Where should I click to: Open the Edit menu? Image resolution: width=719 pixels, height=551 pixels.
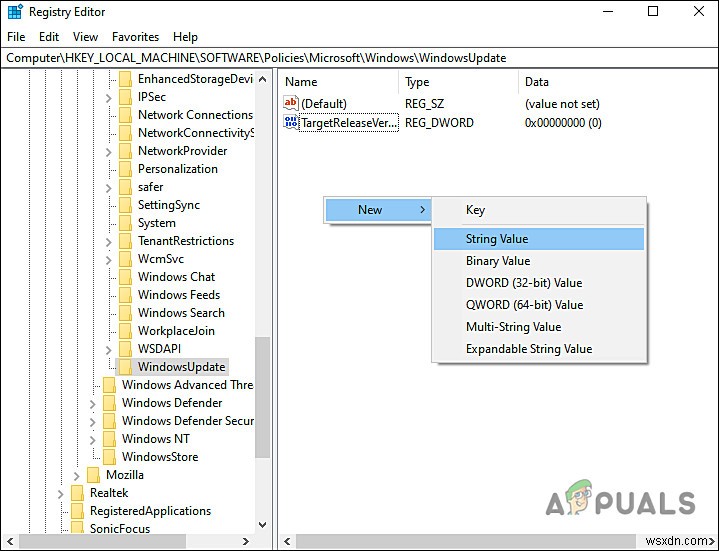tap(49, 37)
